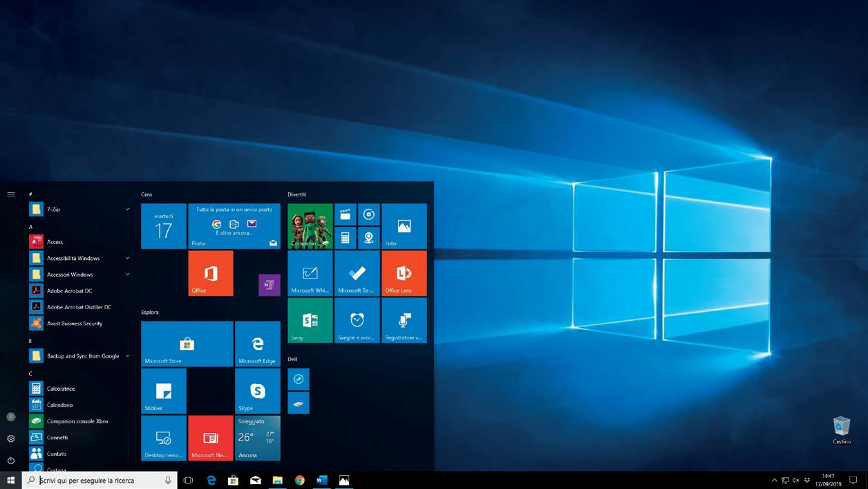Launch Companion console Xbox
The height and width of the screenshot is (489, 868).
coord(79,421)
